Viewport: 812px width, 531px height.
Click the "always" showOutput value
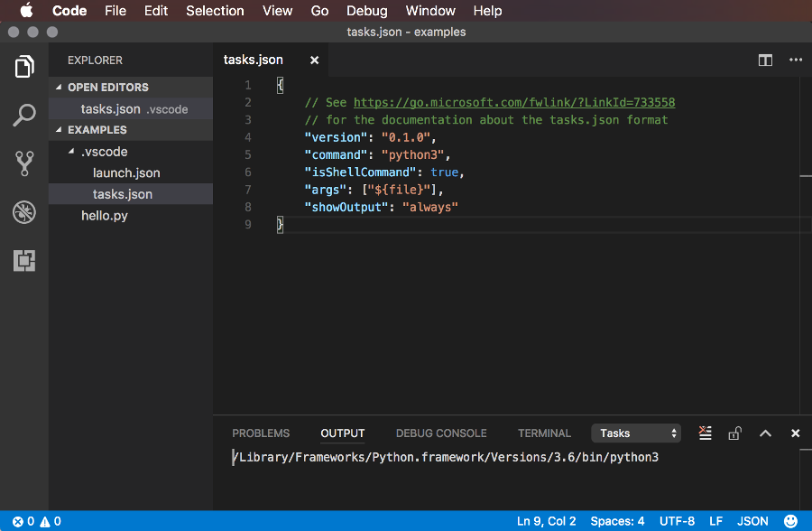[430, 207]
